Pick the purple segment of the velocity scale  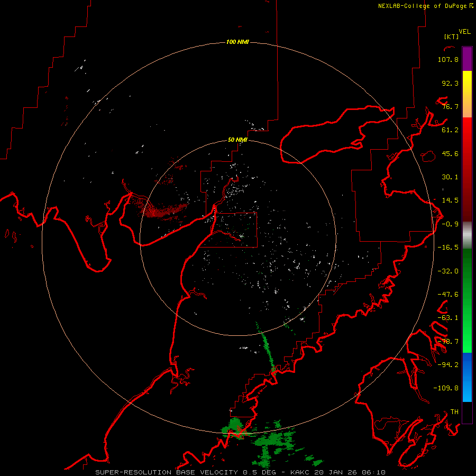pyautogui.click(x=467, y=59)
